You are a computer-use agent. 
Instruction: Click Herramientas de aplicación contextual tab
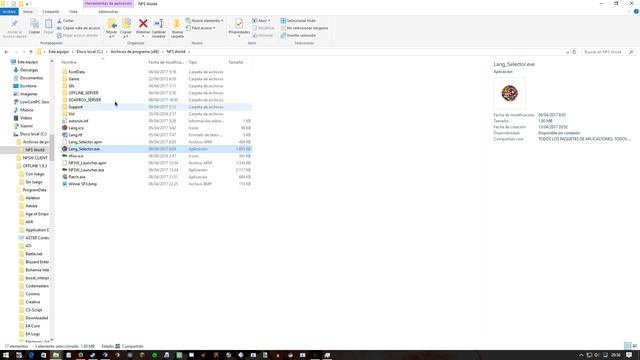108,4
